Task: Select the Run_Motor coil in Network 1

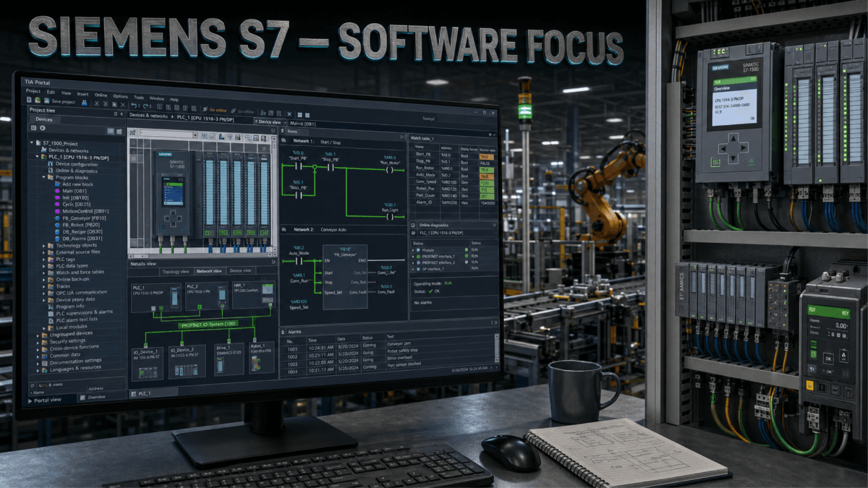Action: click(x=389, y=170)
